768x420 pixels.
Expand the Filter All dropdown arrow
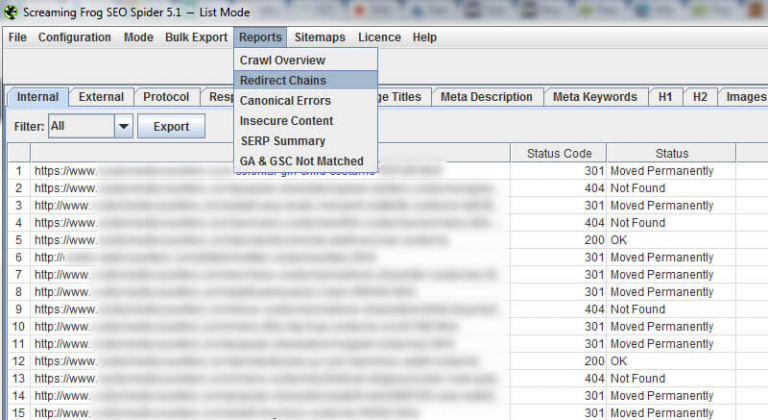point(124,126)
